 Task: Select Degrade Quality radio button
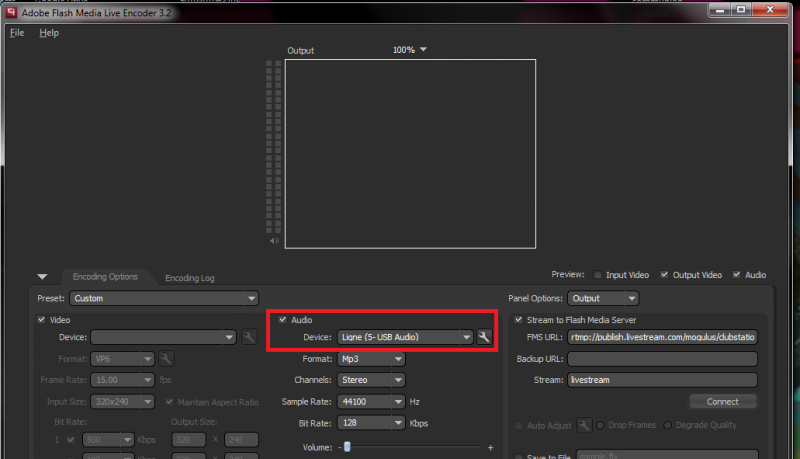point(667,425)
